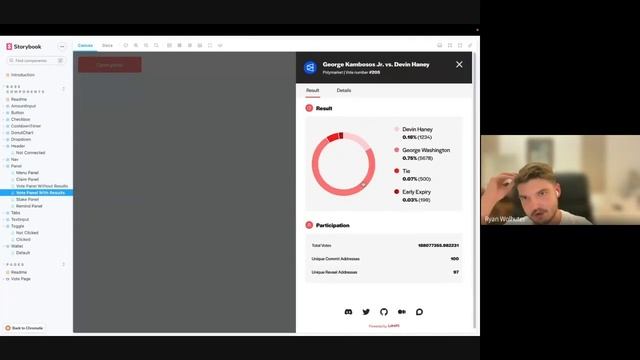Image resolution: width=640 pixels, height=360 pixels.
Task: Expand the AmountInput component
Action: tap(23, 106)
